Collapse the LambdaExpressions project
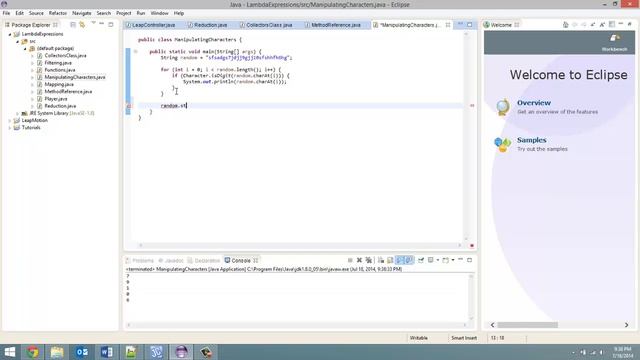The width and height of the screenshot is (640, 360). 10,34
